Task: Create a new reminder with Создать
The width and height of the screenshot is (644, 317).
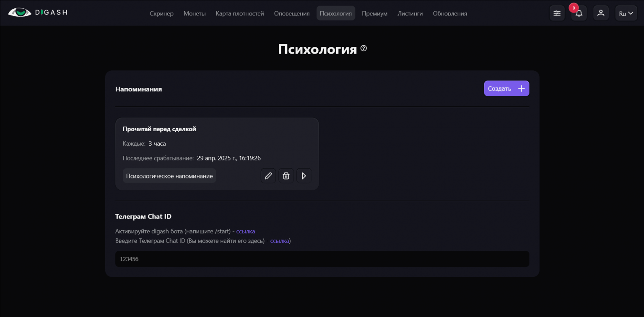Action: click(506, 88)
